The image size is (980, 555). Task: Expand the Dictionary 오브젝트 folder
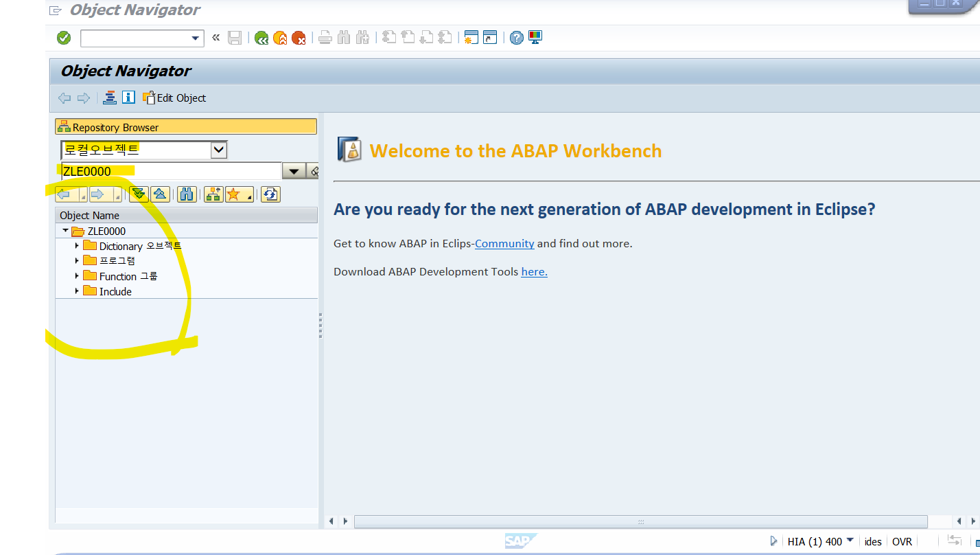coord(77,246)
